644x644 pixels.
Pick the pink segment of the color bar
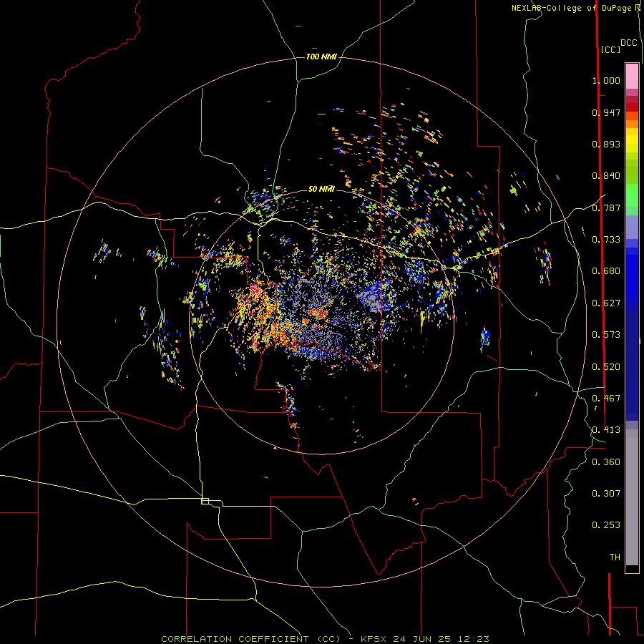pyautogui.click(x=632, y=76)
